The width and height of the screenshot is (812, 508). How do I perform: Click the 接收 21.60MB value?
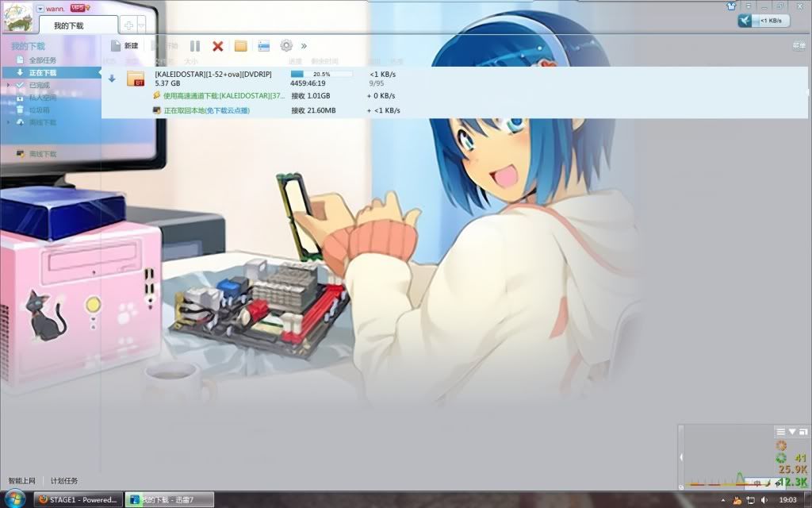pos(313,110)
